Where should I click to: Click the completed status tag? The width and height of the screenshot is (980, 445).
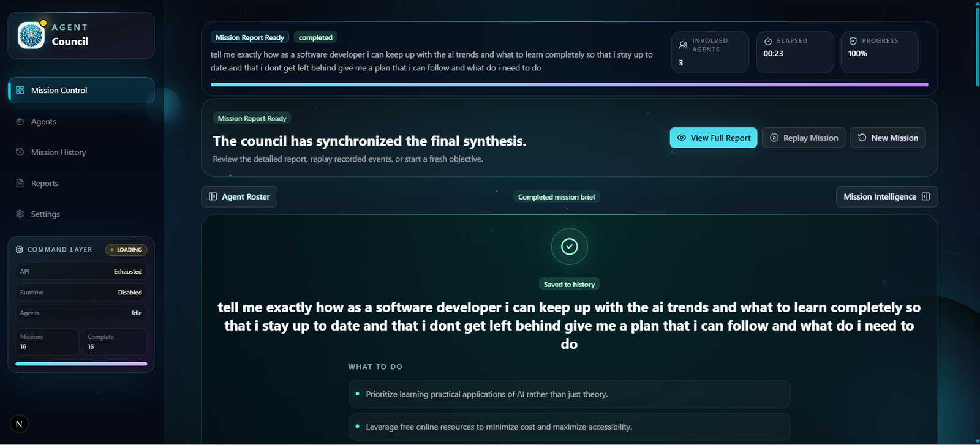[315, 37]
